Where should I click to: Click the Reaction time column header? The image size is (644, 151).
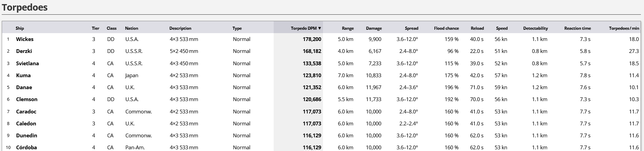[577, 28]
